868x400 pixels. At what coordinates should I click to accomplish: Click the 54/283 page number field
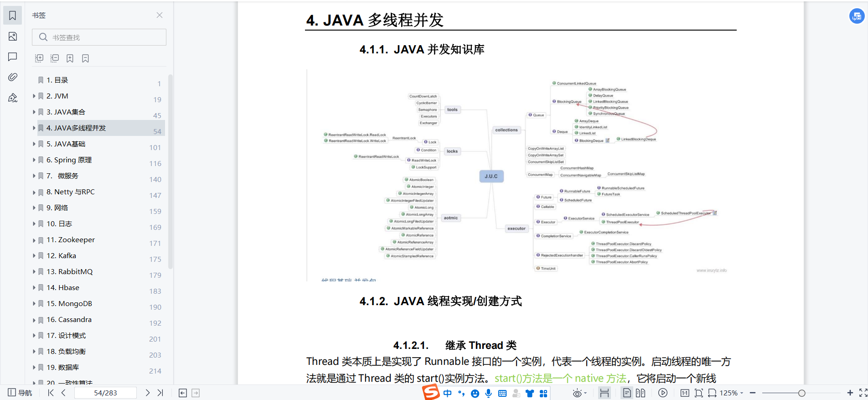point(105,393)
